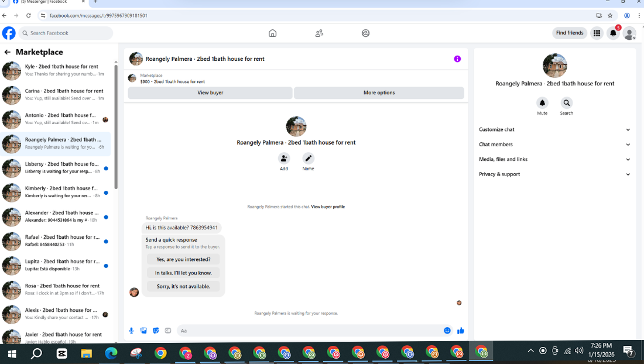This screenshot has width=644, height=364.
Task: Open the account profile avatar
Action: 629,33
